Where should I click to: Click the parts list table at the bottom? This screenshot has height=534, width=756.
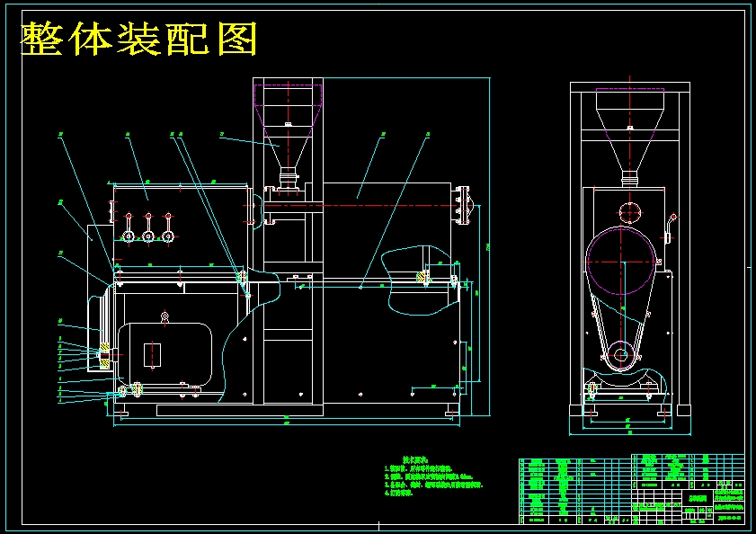[x=575, y=491]
